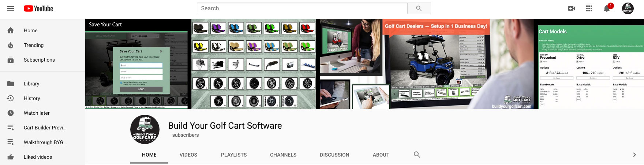Click the channel banner image

[x=364, y=64]
